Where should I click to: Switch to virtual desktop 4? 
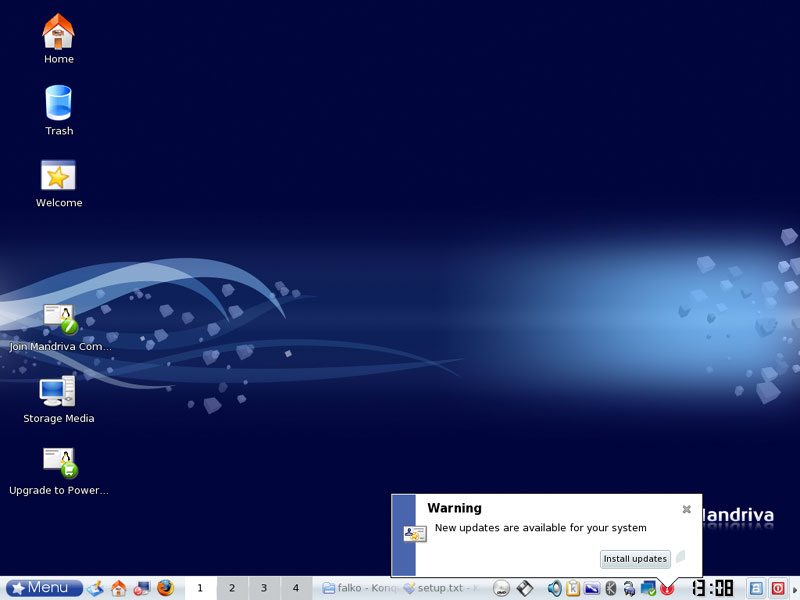[296, 588]
